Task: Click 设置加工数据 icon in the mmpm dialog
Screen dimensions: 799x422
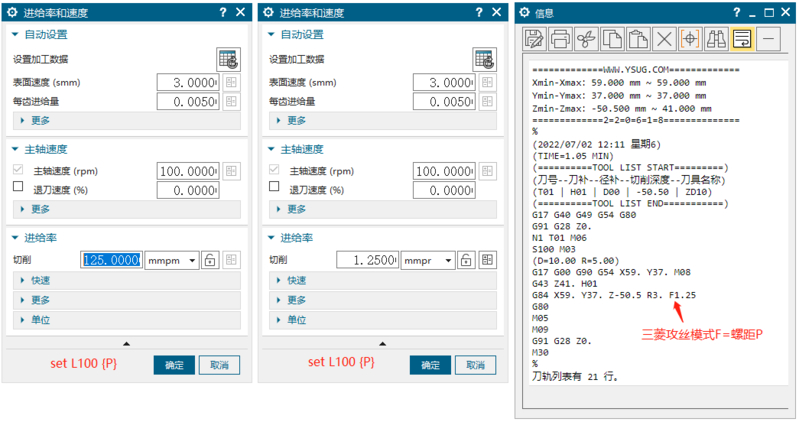Action: 228,60
